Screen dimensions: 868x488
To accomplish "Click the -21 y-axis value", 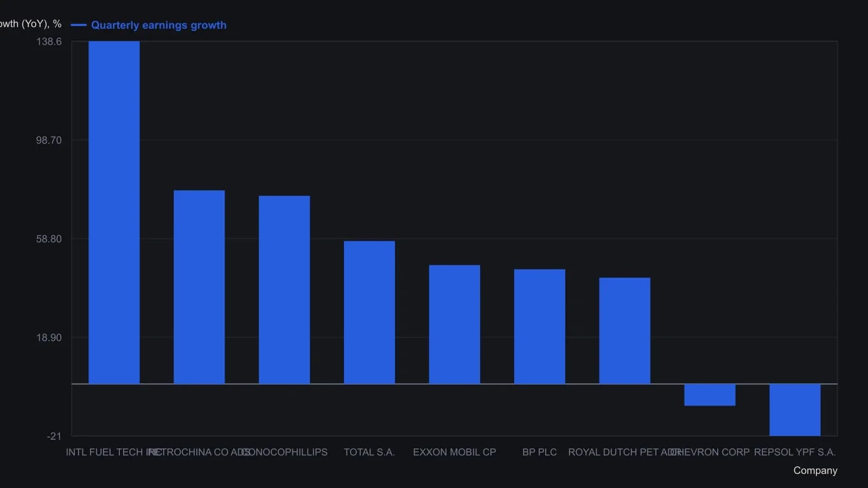I will pos(54,436).
